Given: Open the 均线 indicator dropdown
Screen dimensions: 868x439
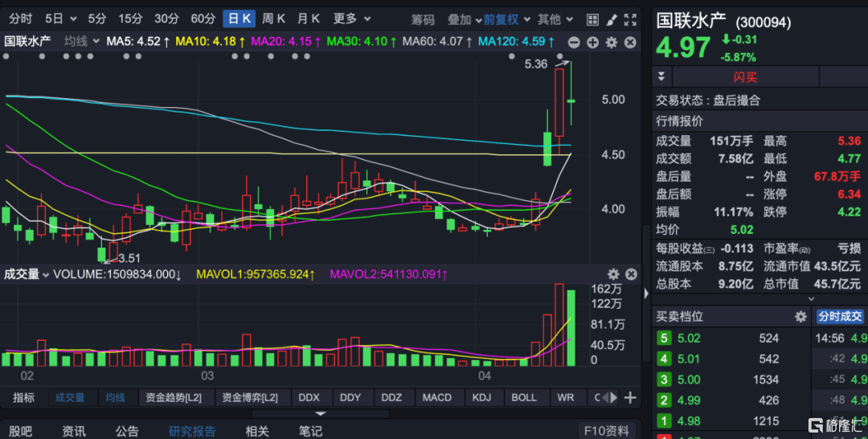Looking at the screenshot, I should coord(81,41).
